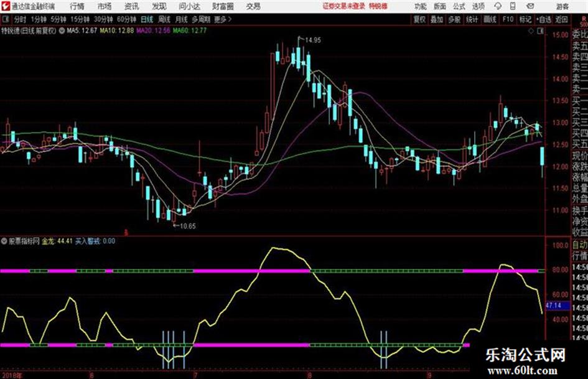Switch to 5分钟 chart period
The image size is (588, 379).
pos(58,19)
